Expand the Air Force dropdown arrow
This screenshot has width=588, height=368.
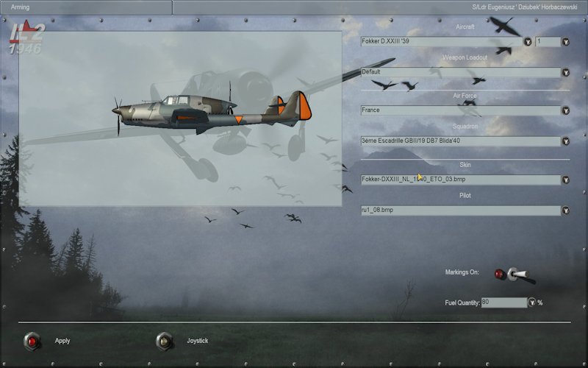(x=566, y=111)
